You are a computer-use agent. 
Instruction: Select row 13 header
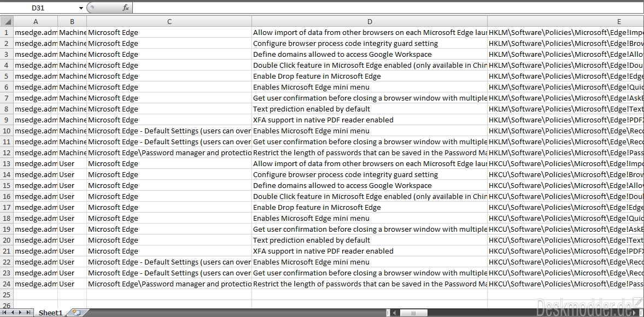pos(7,163)
